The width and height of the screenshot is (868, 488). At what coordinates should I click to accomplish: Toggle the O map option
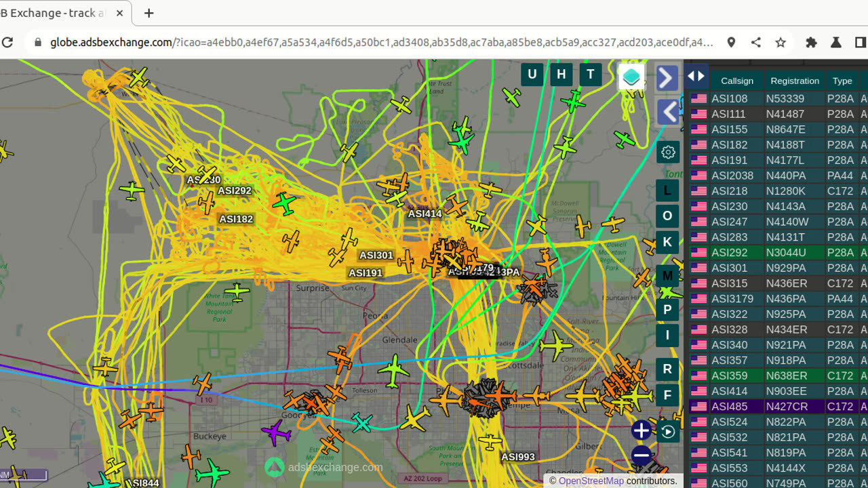(x=667, y=216)
